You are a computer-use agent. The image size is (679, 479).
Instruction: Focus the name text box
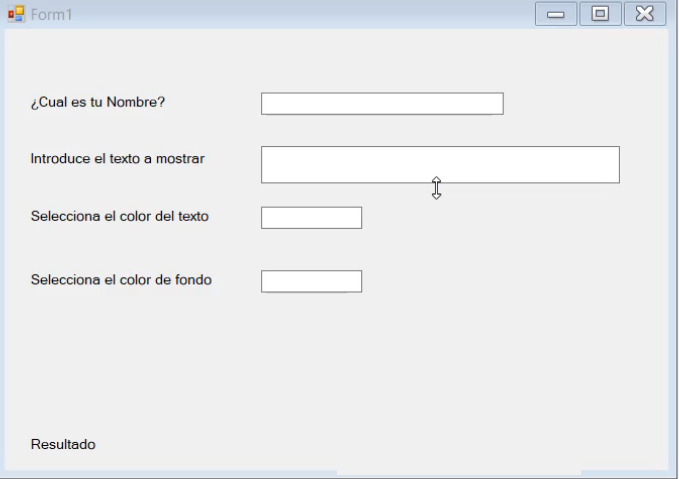[x=382, y=104]
